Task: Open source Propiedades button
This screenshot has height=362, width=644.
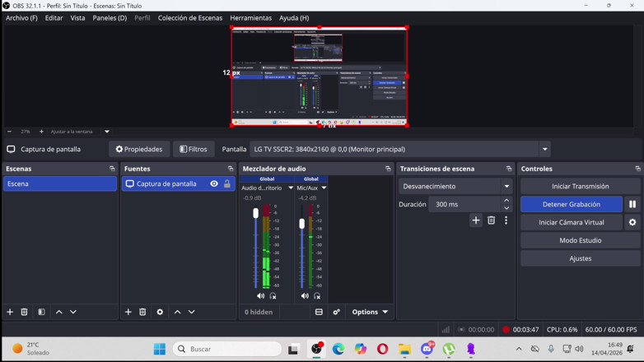Action: (x=139, y=149)
